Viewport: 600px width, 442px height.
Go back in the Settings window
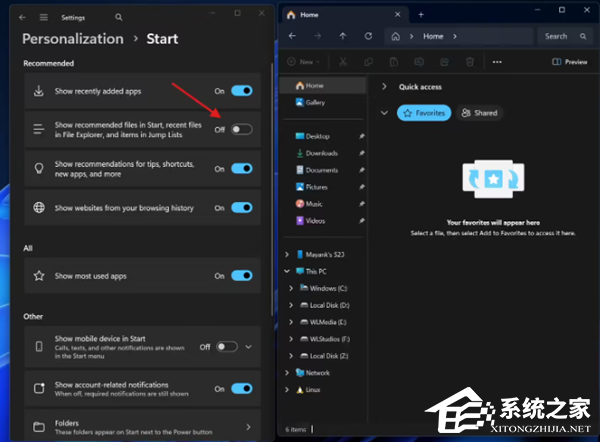(23, 17)
